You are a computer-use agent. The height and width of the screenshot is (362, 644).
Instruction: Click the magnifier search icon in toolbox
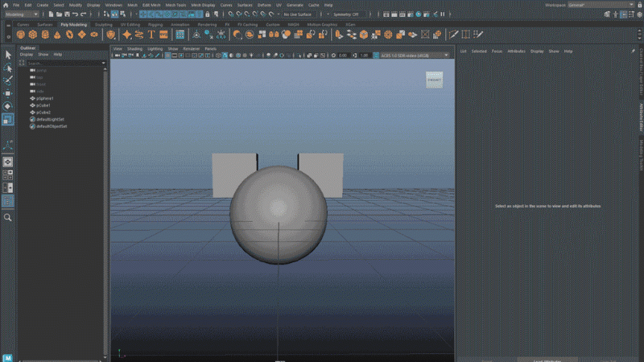[x=8, y=217]
